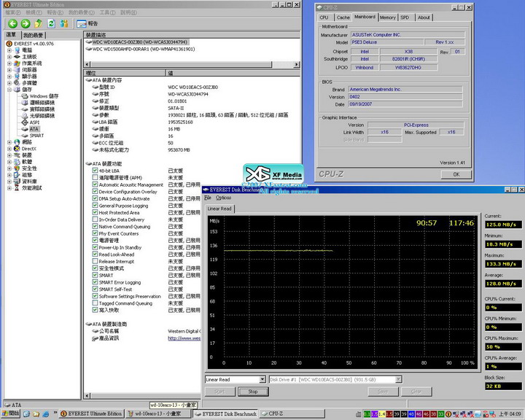This screenshot has height=420, width=525.
Task: Expand the DirectX tree node
Action: point(9,149)
